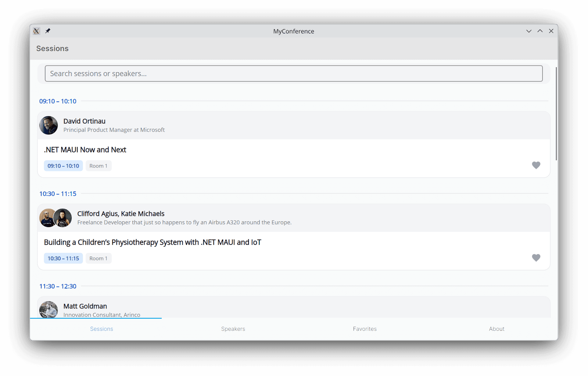Select speaker name Matt Goldman
588x376 pixels.
(85, 306)
